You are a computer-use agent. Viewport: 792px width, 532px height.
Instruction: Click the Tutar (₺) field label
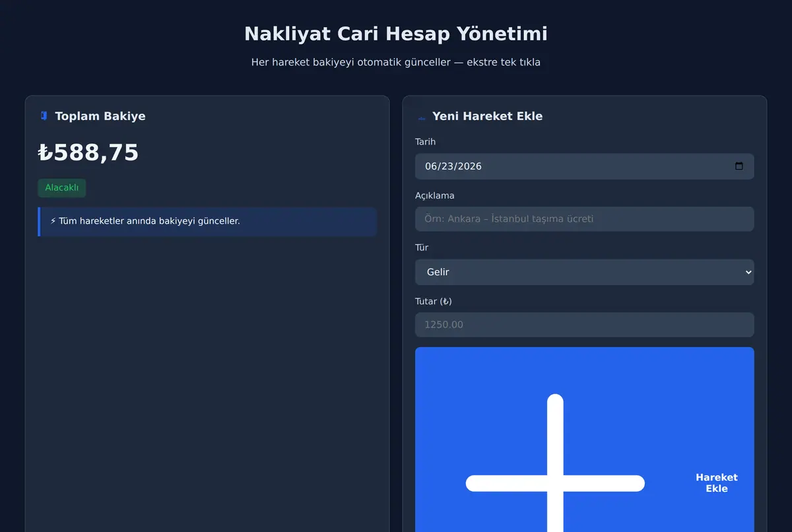click(x=434, y=301)
